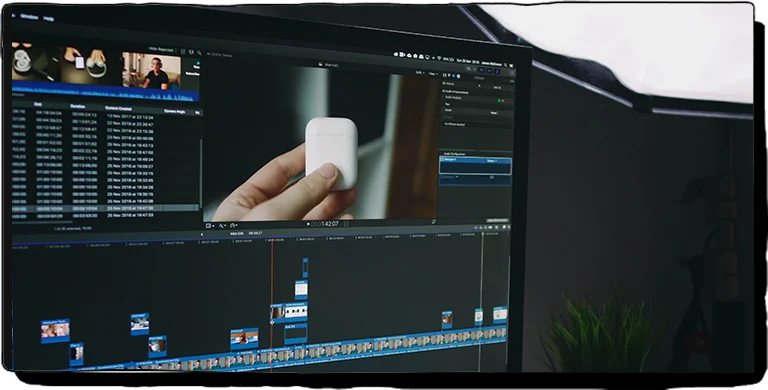Viewport: 768px width, 390px height.
Task: Toggle the Dialogue-1 audio component checkbox
Action: pyautogui.click(x=442, y=159)
